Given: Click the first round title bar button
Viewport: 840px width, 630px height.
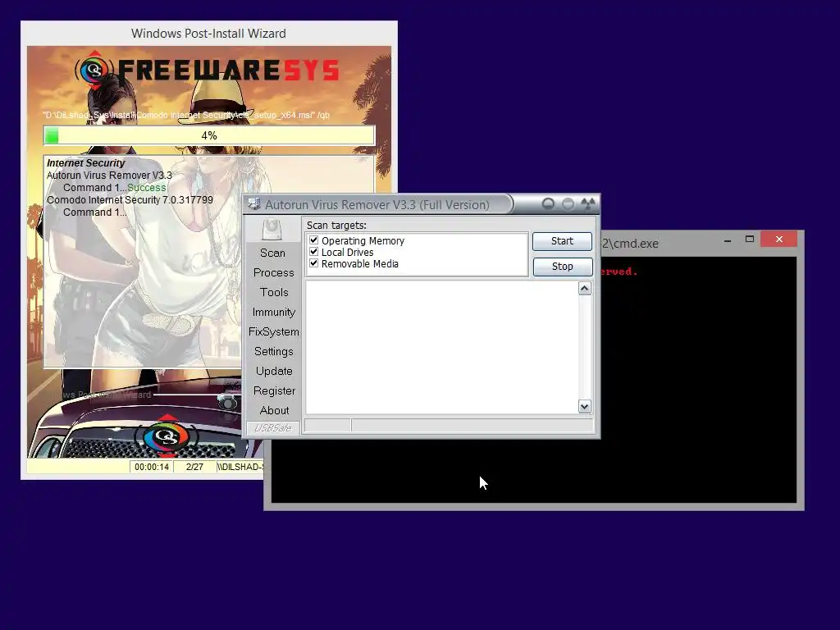Looking at the screenshot, I should 548,204.
